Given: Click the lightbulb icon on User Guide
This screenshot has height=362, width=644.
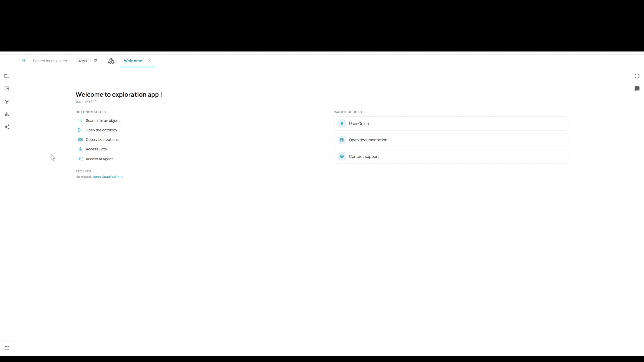Looking at the screenshot, I should (342, 124).
